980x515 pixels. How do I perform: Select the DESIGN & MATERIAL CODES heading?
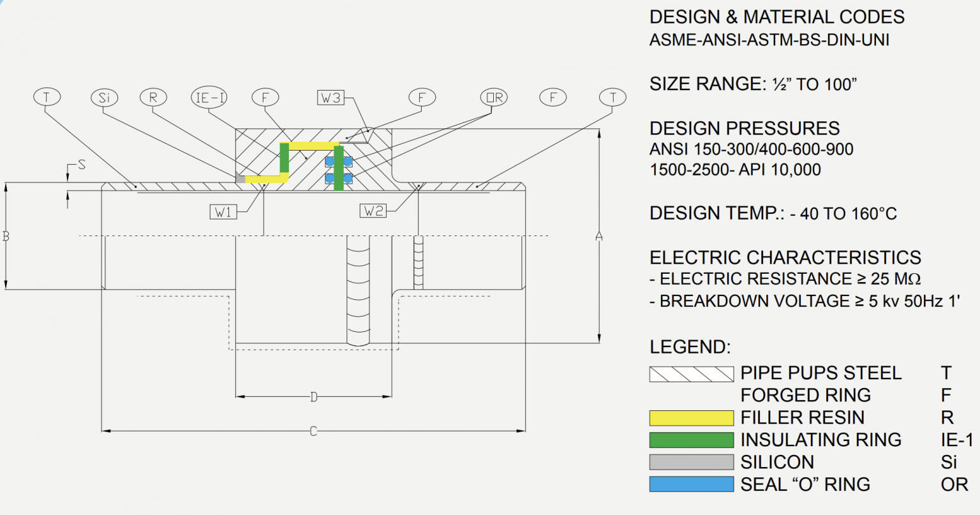coord(777,17)
